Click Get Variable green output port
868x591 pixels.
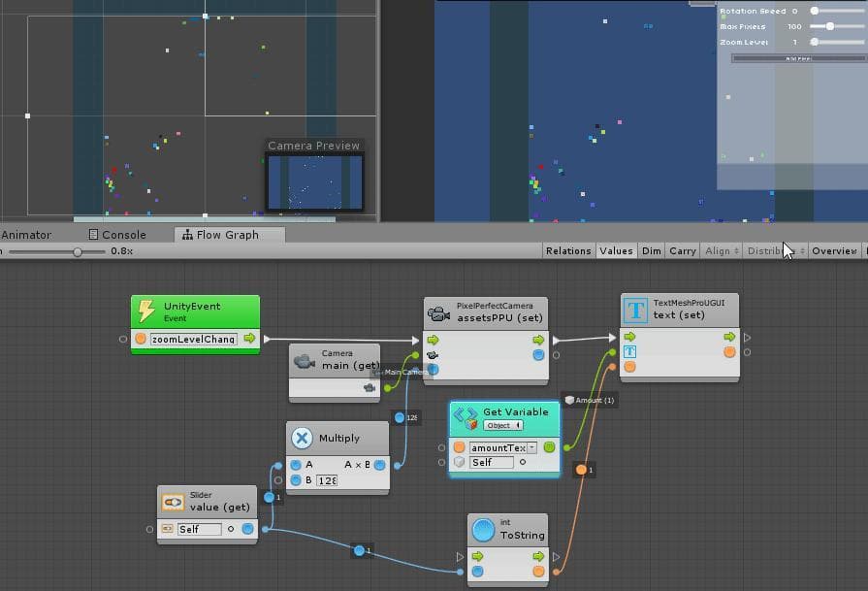pos(549,447)
